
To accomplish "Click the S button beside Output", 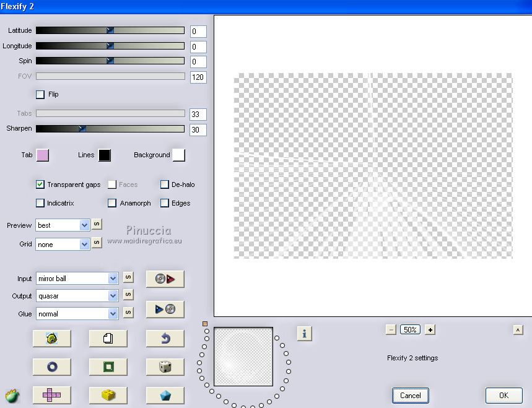I will tap(128, 294).
